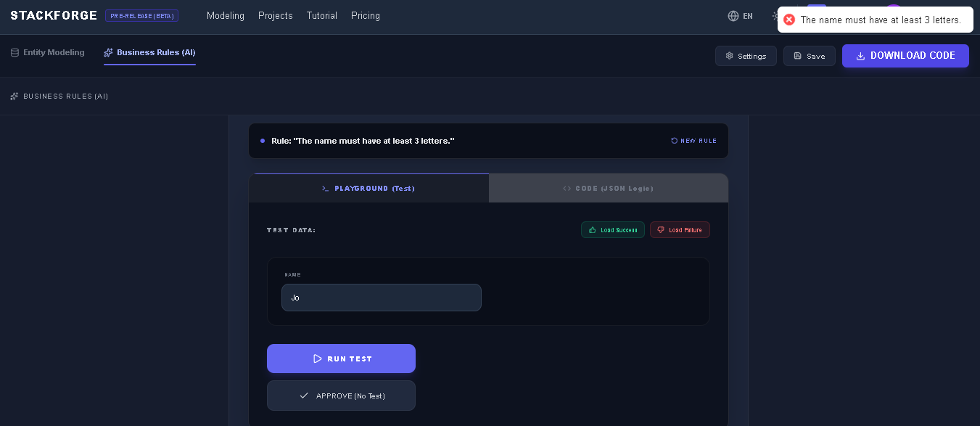Open the Tutorial menu item
This screenshot has height=426, width=980.
(322, 16)
